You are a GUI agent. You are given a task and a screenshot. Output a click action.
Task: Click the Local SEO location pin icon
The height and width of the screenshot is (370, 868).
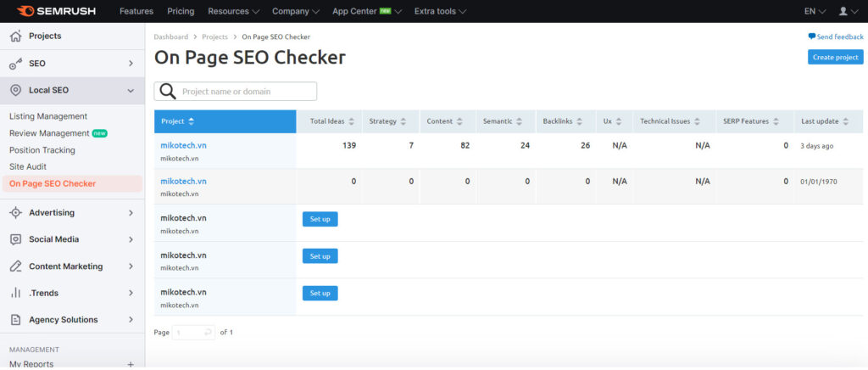[15, 90]
